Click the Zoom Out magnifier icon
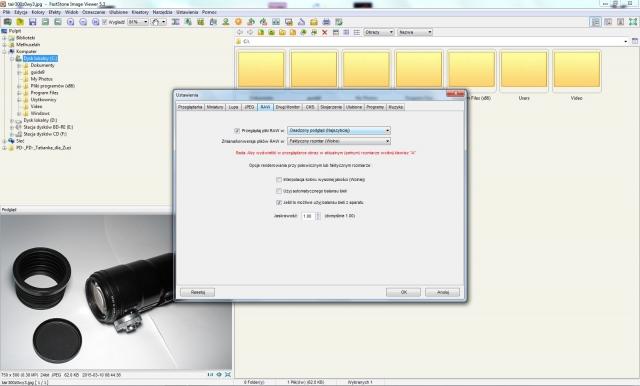Viewport: 640px width, 386px height. click(83, 22)
